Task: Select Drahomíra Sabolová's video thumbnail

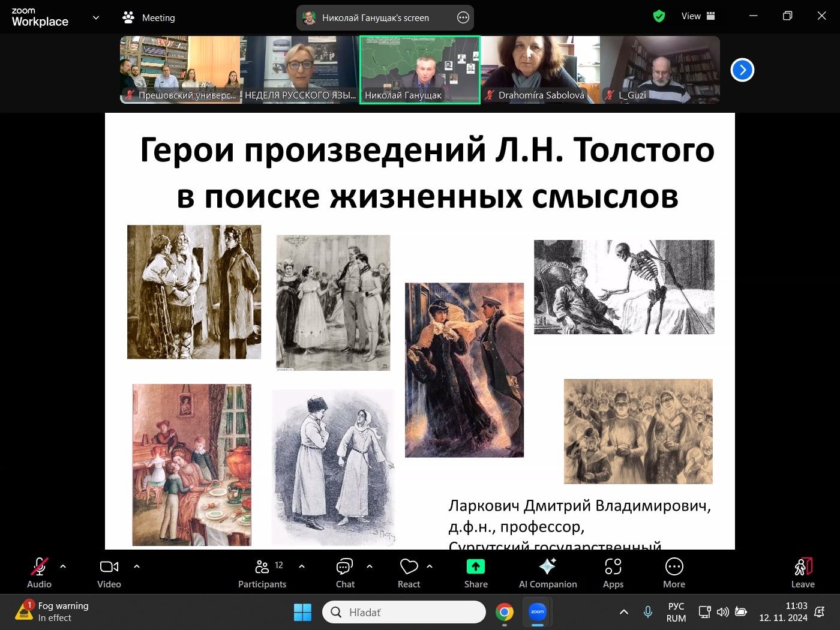Action: (540, 70)
